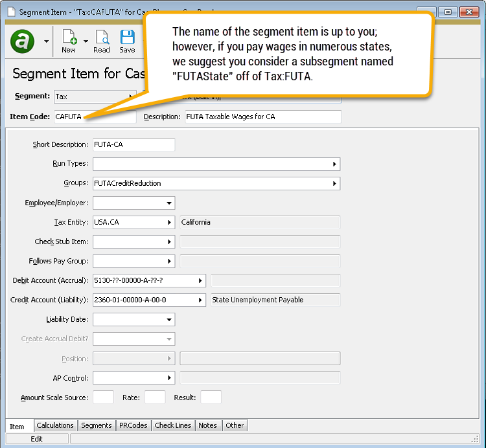Open the PRCodes tab

133,425
